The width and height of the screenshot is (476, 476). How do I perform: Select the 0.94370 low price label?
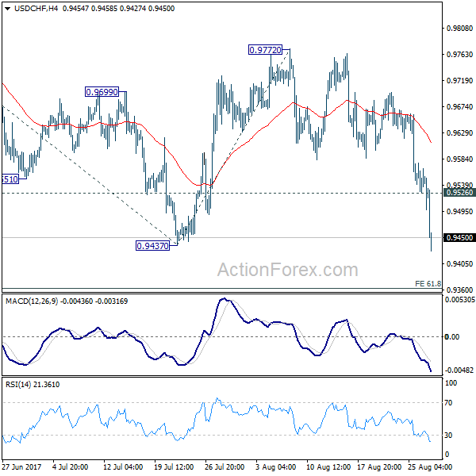[152, 246]
